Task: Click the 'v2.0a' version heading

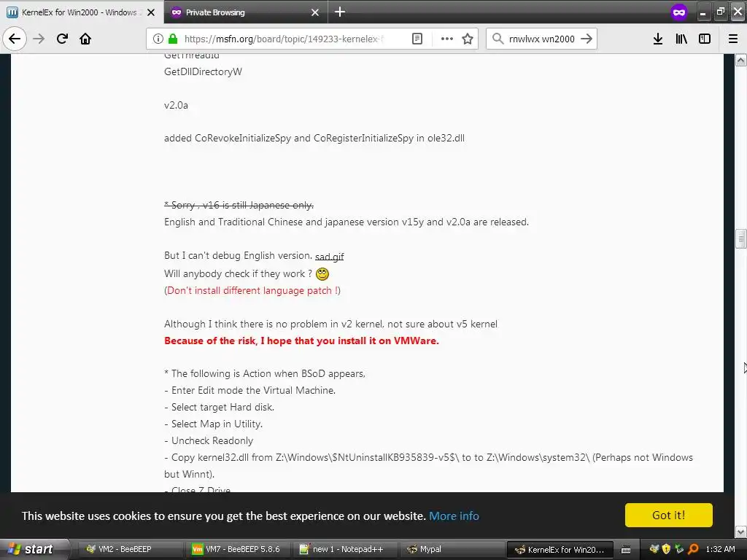Action: click(x=176, y=105)
